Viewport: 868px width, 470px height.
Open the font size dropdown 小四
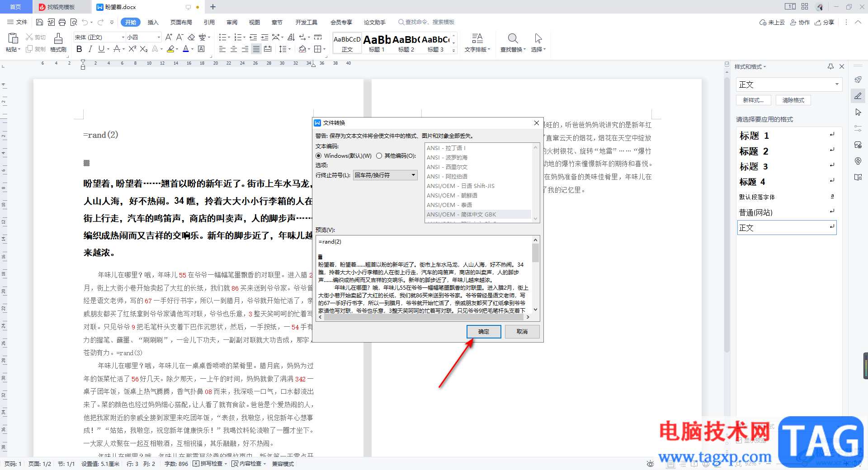click(x=159, y=37)
